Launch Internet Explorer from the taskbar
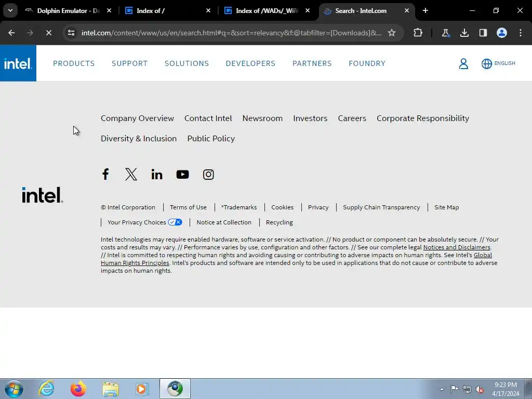 [46, 389]
